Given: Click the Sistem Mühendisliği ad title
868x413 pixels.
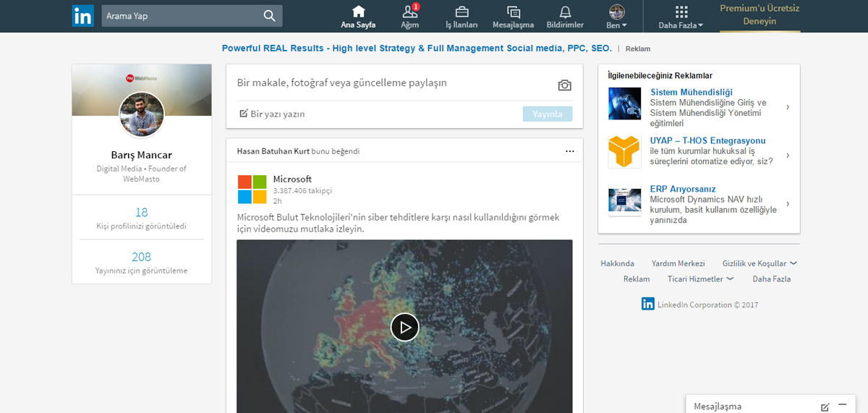Looking at the screenshot, I should [692, 92].
